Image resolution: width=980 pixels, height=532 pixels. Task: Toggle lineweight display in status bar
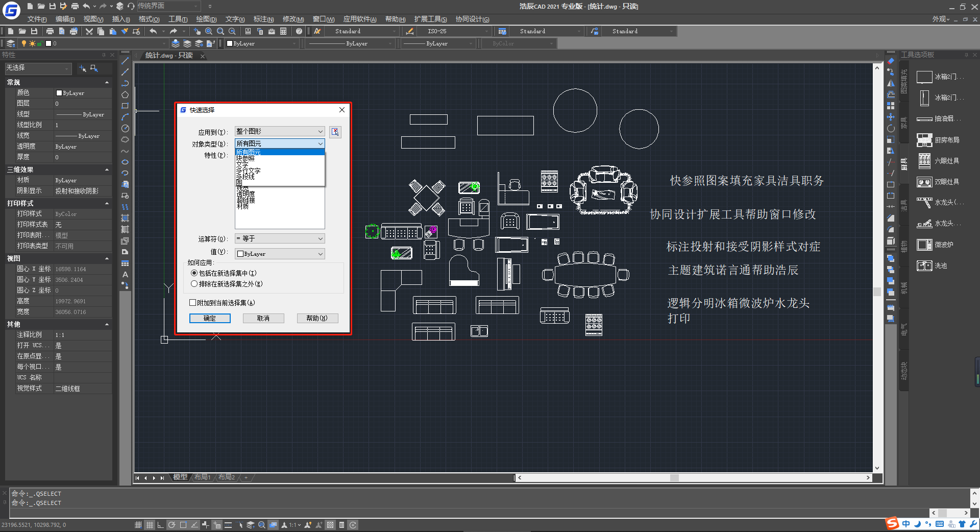point(228,525)
